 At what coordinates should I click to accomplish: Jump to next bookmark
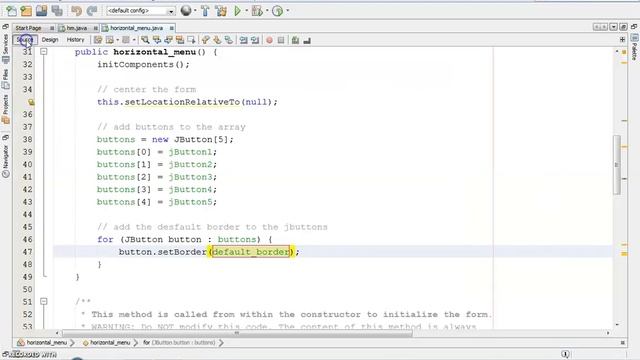tap(217, 40)
